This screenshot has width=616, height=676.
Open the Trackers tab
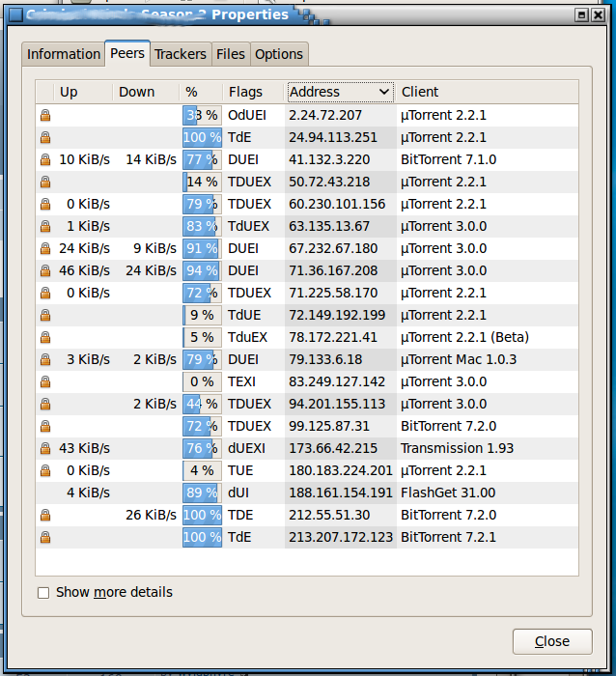pyautogui.click(x=181, y=54)
